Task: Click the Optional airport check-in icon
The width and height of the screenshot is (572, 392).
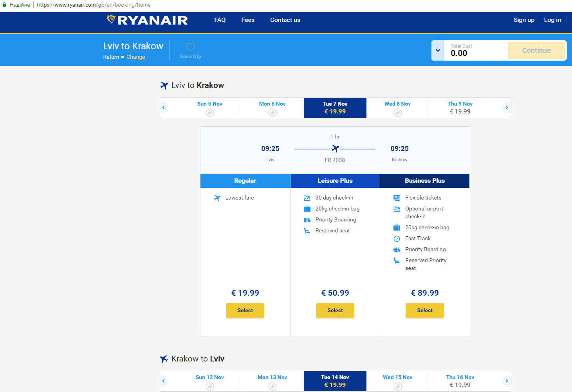Action: coord(397,209)
